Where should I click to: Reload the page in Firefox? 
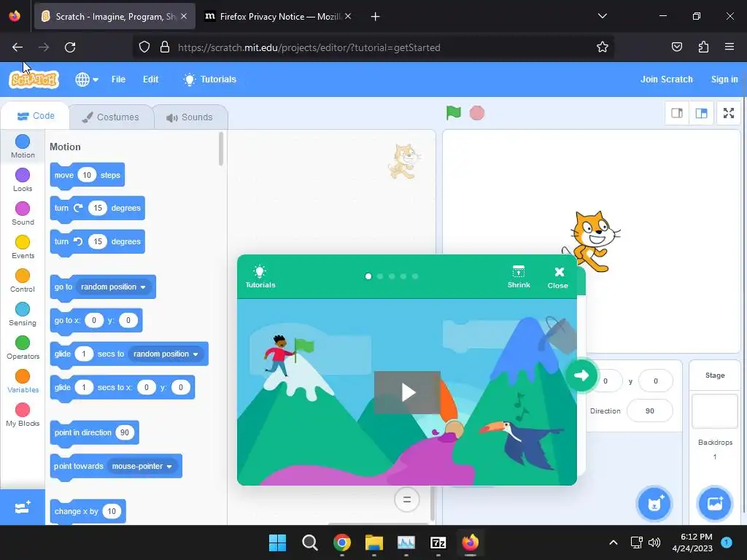click(70, 47)
